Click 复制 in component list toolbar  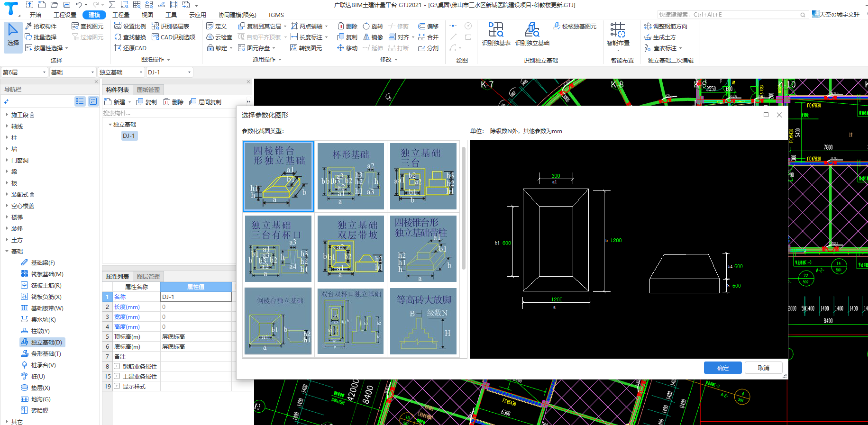(x=146, y=102)
